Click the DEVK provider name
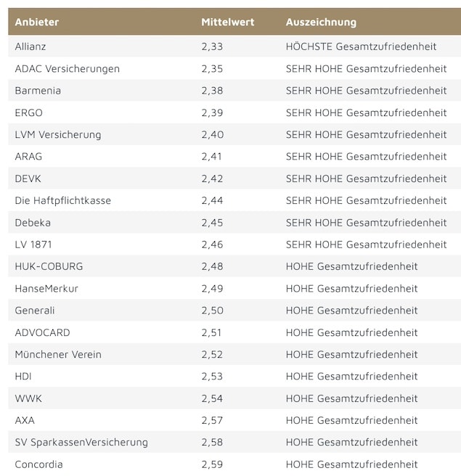 (x=29, y=178)
